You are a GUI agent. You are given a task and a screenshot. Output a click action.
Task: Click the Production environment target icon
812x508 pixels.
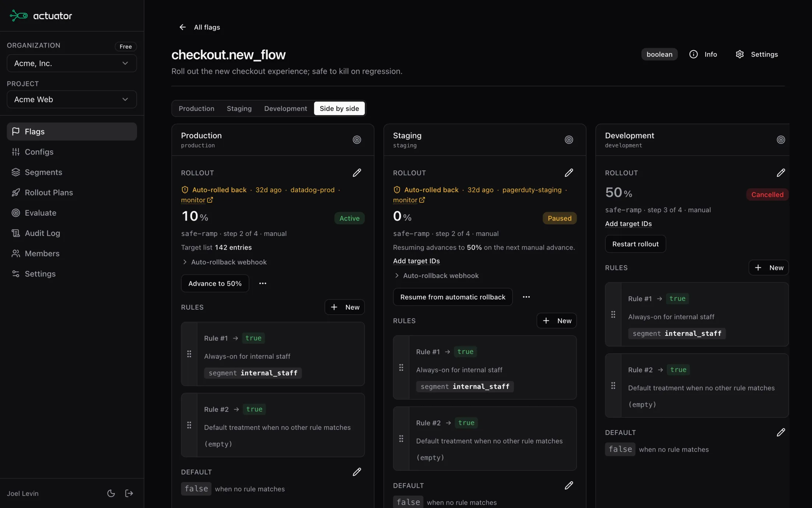click(357, 140)
